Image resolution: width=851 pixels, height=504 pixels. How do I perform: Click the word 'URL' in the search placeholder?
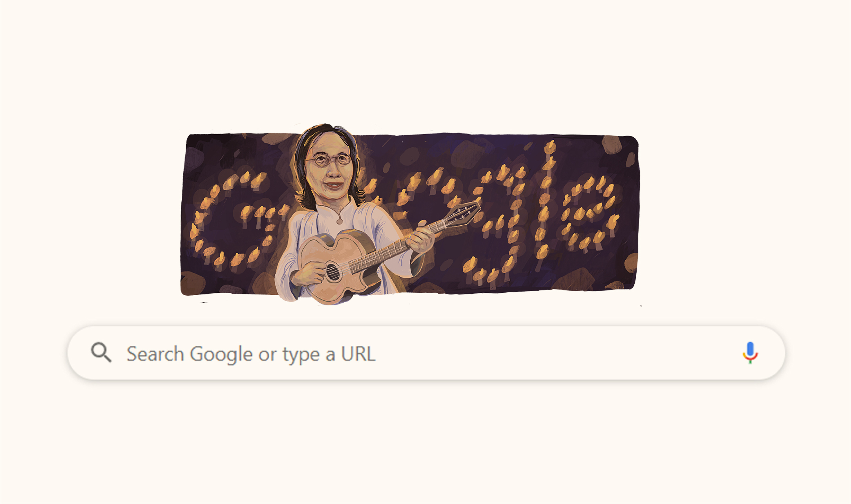tap(358, 354)
